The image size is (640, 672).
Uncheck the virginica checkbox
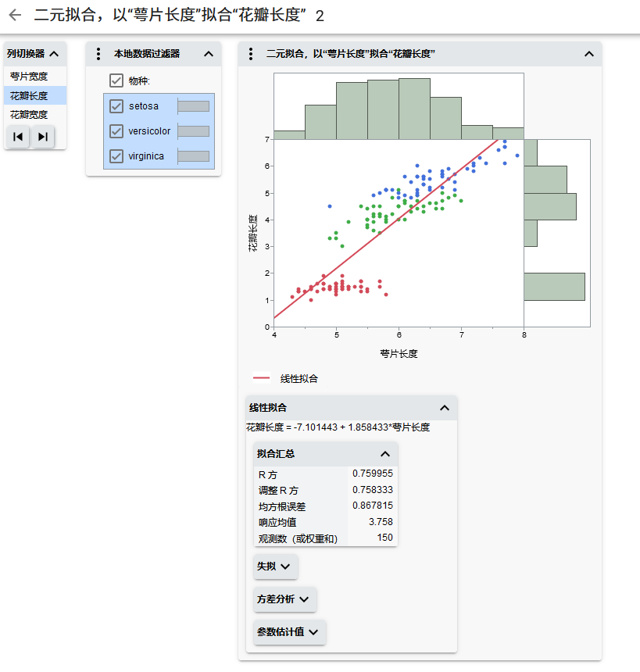pos(117,156)
